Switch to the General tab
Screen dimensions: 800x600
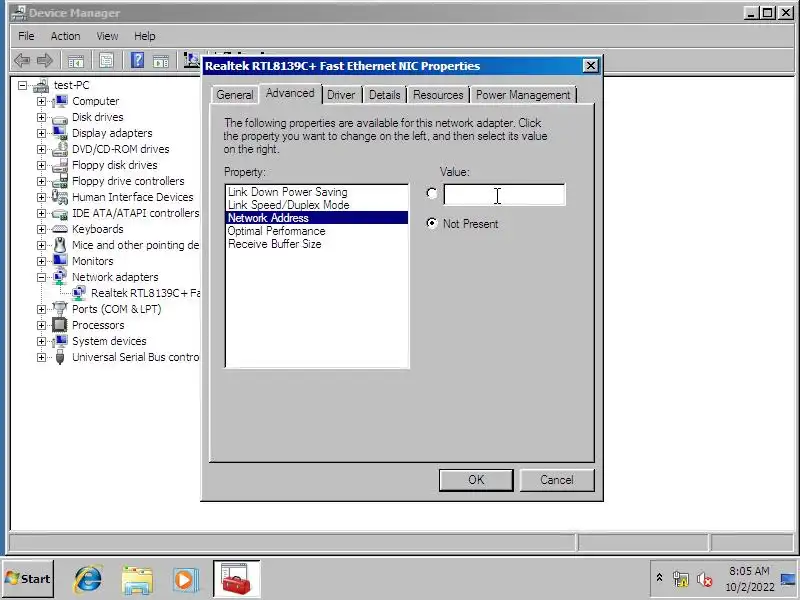click(235, 95)
